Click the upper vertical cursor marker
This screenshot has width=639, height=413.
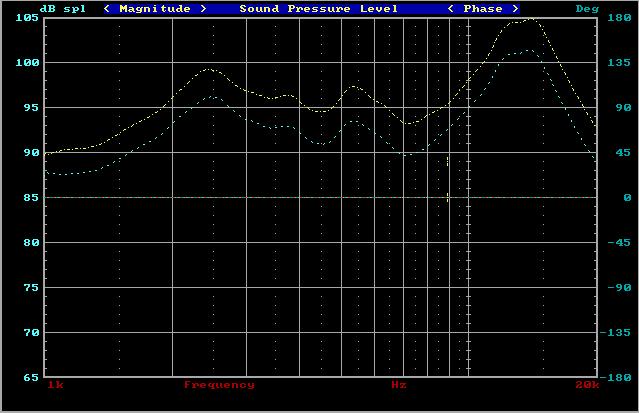tap(447, 161)
